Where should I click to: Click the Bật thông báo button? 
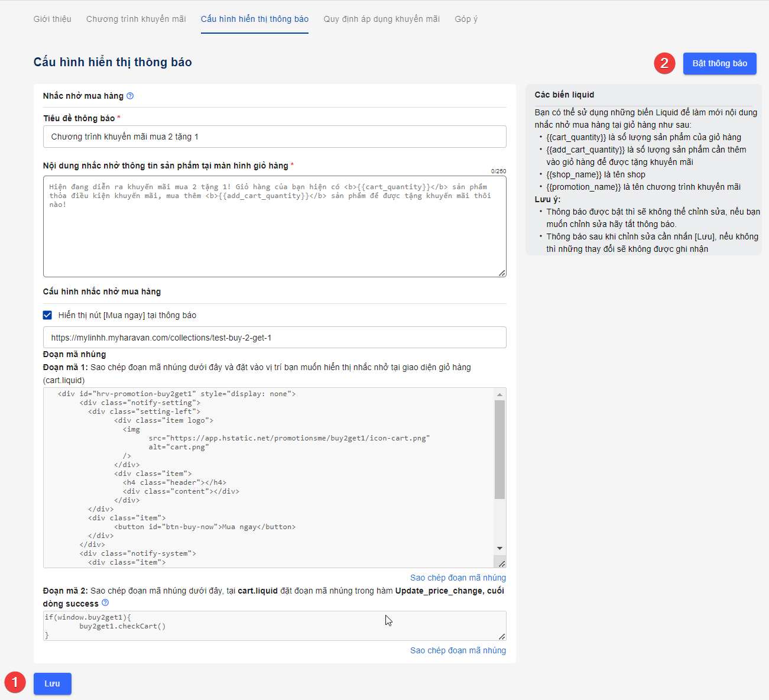(720, 63)
